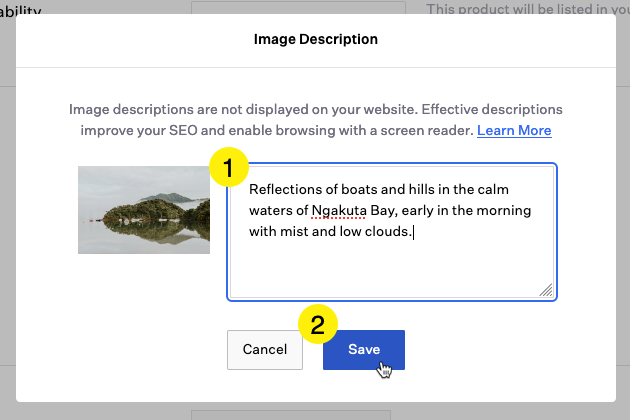Click the partially hidden field below the dialog
Viewport: 630px width, 420px height.
point(298,412)
